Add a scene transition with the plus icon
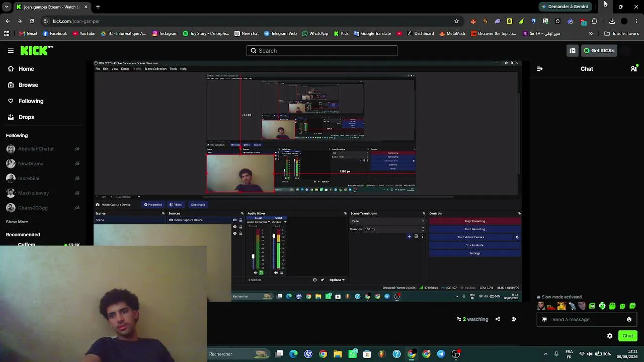The width and height of the screenshot is (644, 362). (x=409, y=236)
